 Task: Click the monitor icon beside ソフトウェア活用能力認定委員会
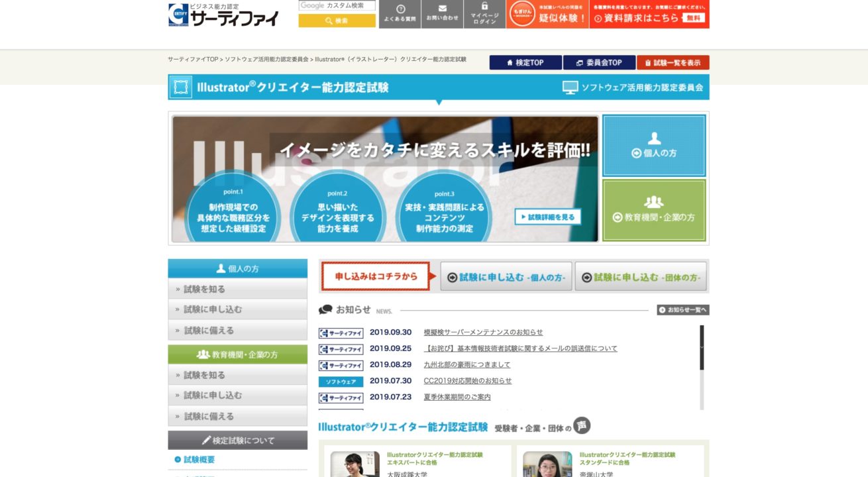pyautogui.click(x=570, y=87)
